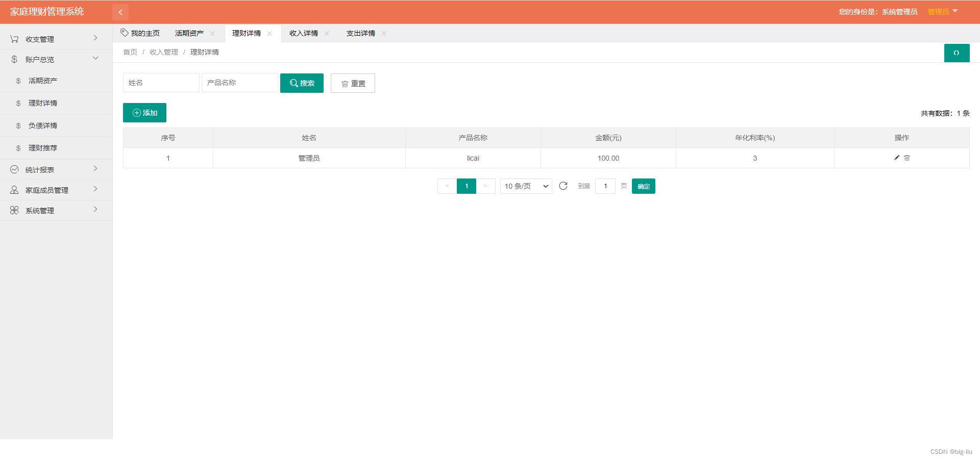The image size is (980, 460).
Task: Click shopping cart icon beside 收支管理
Action: 14,39
